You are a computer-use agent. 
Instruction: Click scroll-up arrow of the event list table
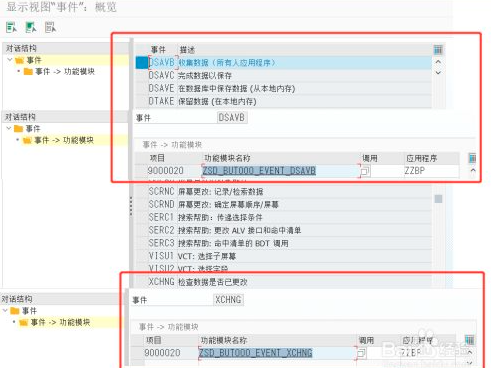pyautogui.click(x=438, y=62)
